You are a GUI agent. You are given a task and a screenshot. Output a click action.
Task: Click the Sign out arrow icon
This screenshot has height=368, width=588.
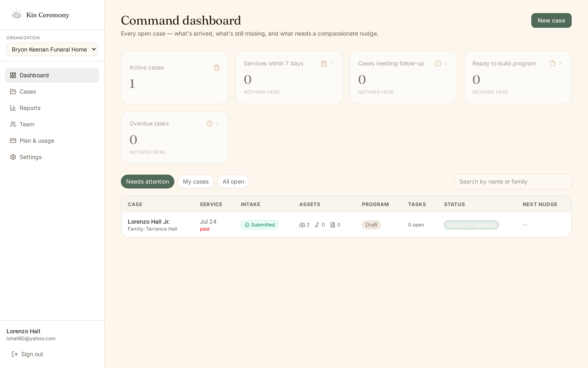pyautogui.click(x=14, y=354)
